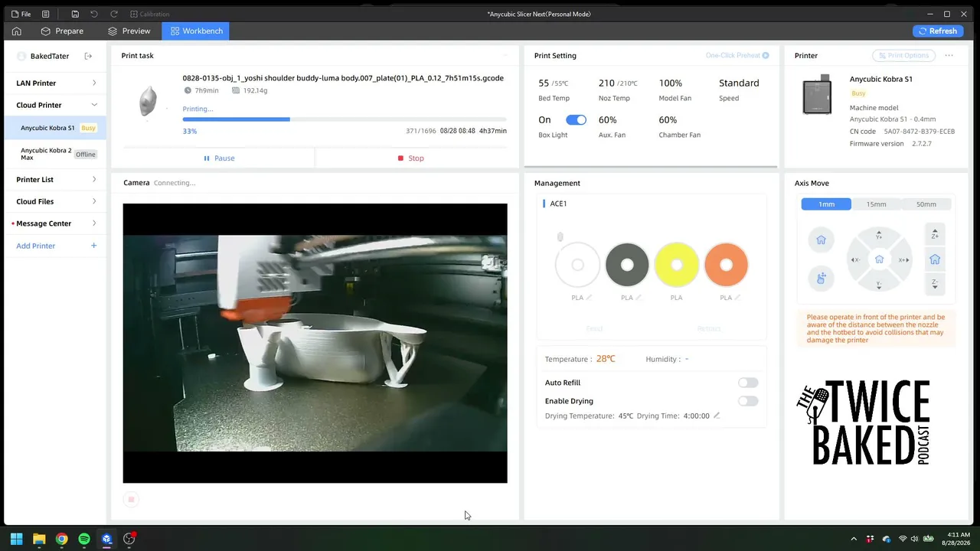Select the dark gray PLA filament spool

click(627, 265)
